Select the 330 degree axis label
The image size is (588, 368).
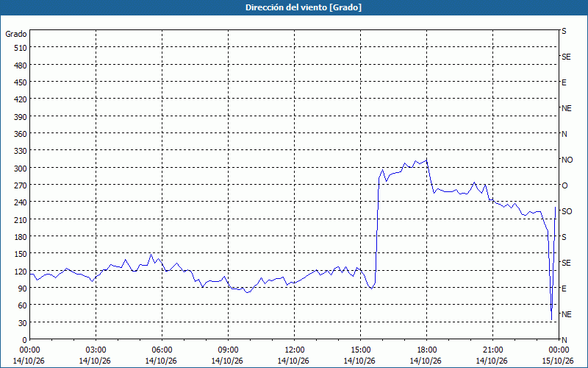click(21, 151)
